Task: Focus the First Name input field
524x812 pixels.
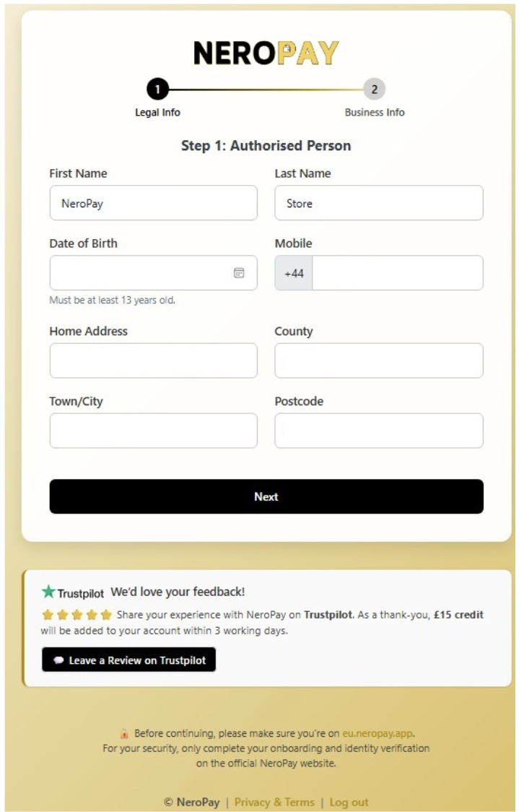Action: click(153, 203)
